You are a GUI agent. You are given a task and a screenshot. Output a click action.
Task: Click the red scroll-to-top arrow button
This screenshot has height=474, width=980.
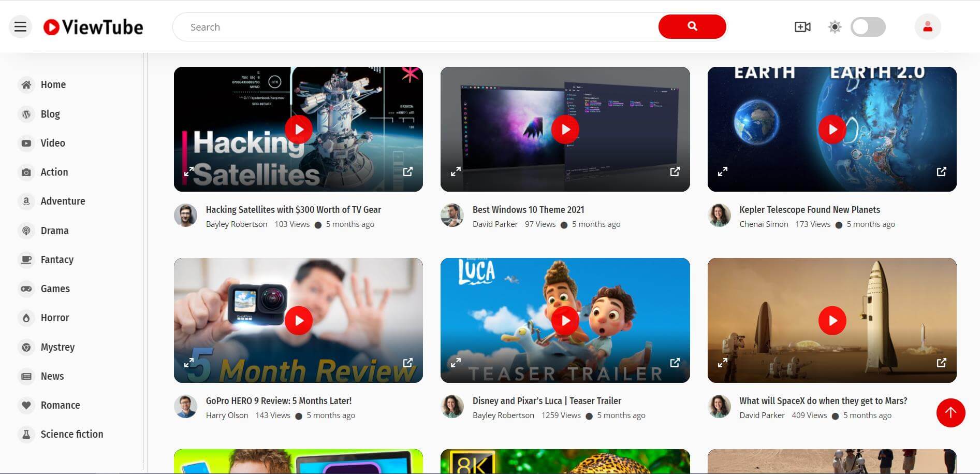950,413
